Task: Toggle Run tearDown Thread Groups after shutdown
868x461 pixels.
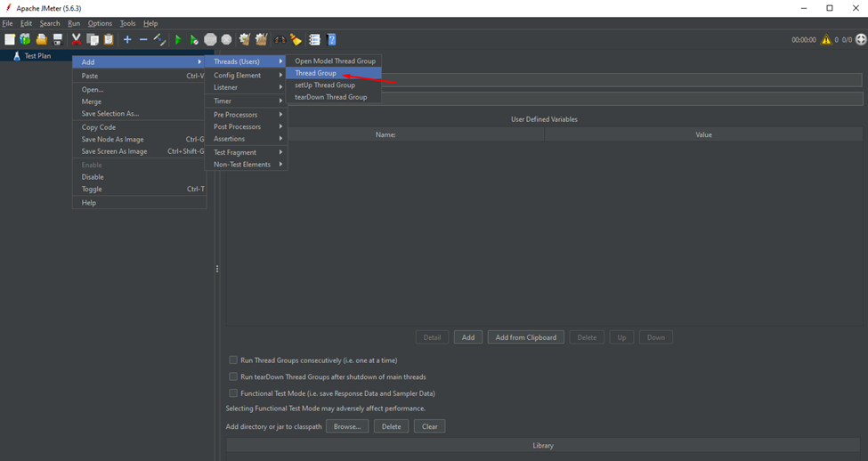Action: (233, 376)
